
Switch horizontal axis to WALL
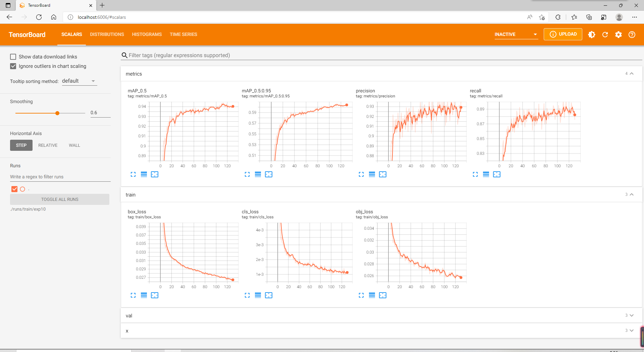point(74,145)
